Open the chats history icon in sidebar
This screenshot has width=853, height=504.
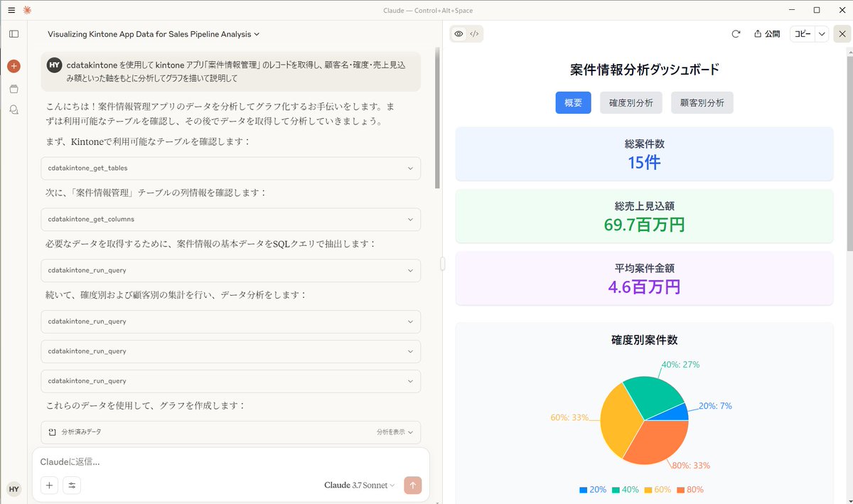tap(14, 109)
